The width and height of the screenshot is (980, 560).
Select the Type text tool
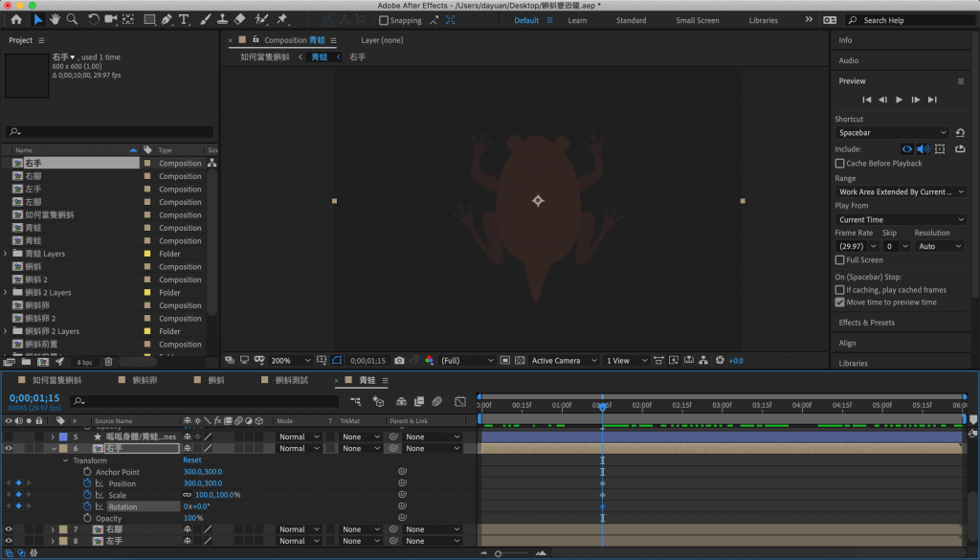(x=184, y=19)
